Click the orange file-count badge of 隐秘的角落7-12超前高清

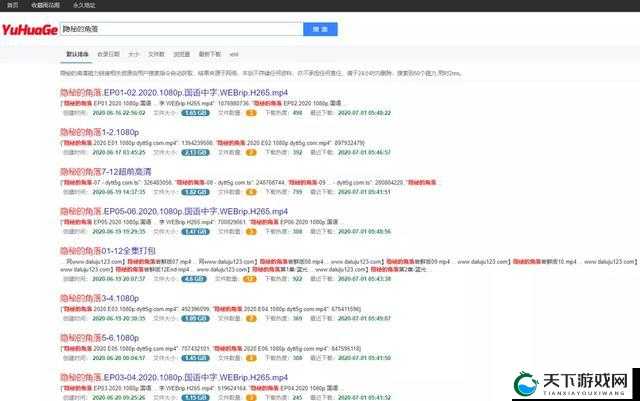coord(251,192)
